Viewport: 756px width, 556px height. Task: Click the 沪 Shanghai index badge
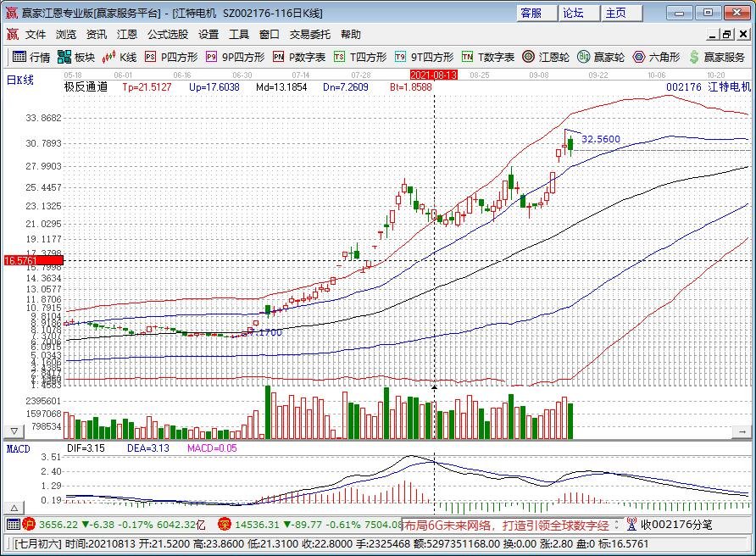[29, 524]
